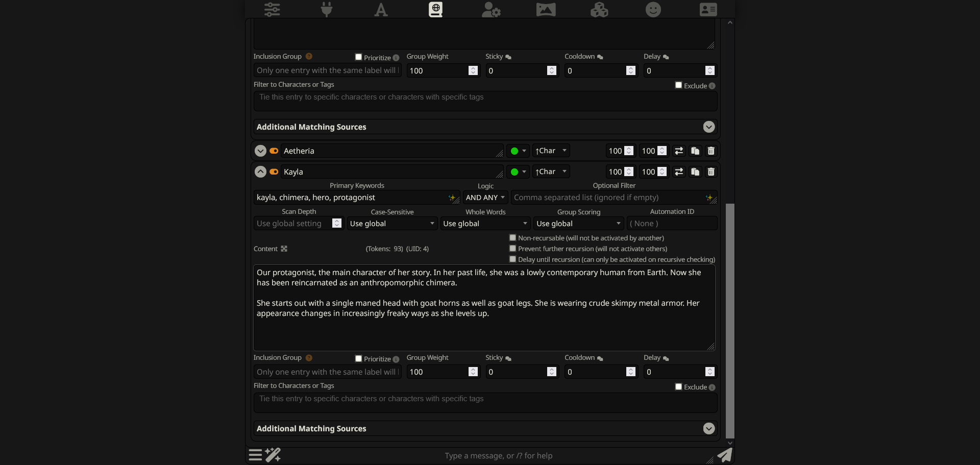The height and width of the screenshot is (465, 980).
Task: Click Exclude info icon in Kayla entry
Action: tap(712, 387)
